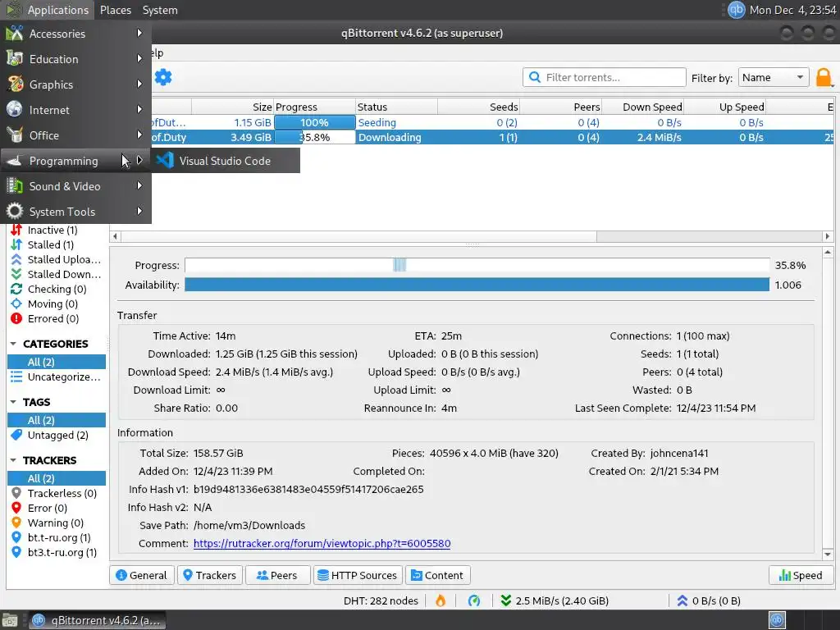The width and height of the screenshot is (840, 630).
Task: Click the clock showing Mon Dec 4, 23:54
Action: [792, 10]
